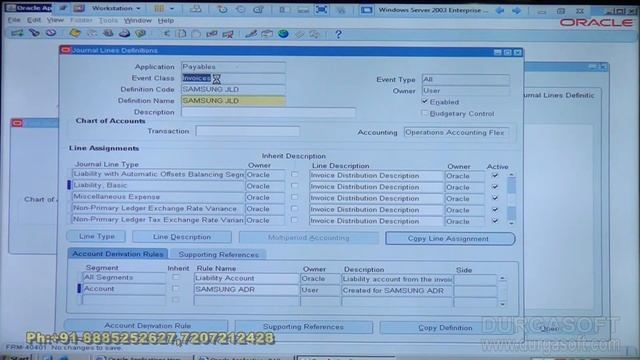Viewport: 640px width, 360px height.
Task: Click the Close Form toolbar icon
Action: pyautogui.click(x=140, y=33)
